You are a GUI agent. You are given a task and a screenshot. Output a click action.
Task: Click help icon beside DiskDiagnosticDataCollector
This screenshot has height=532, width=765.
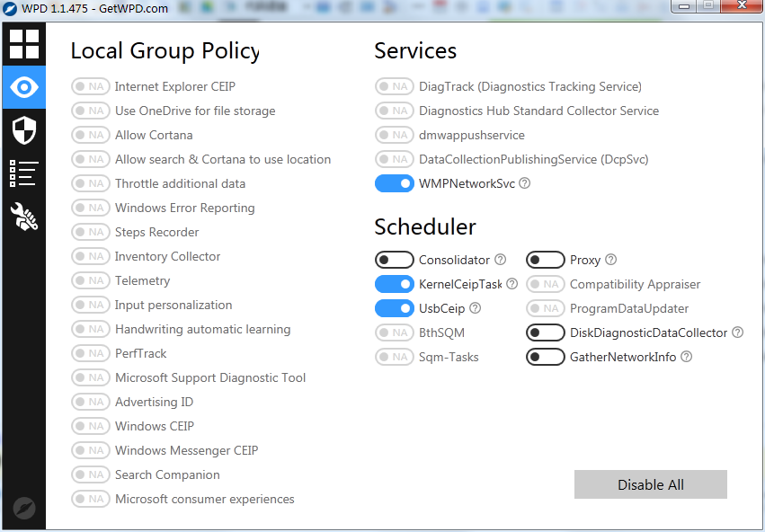tap(738, 333)
